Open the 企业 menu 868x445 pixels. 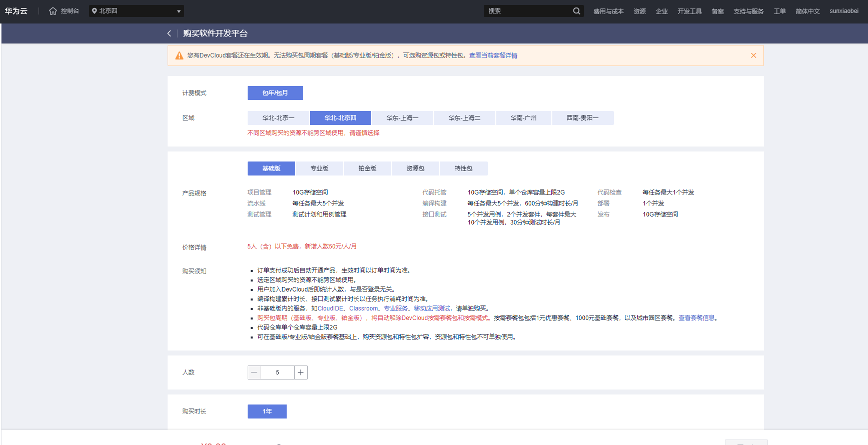pos(661,11)
